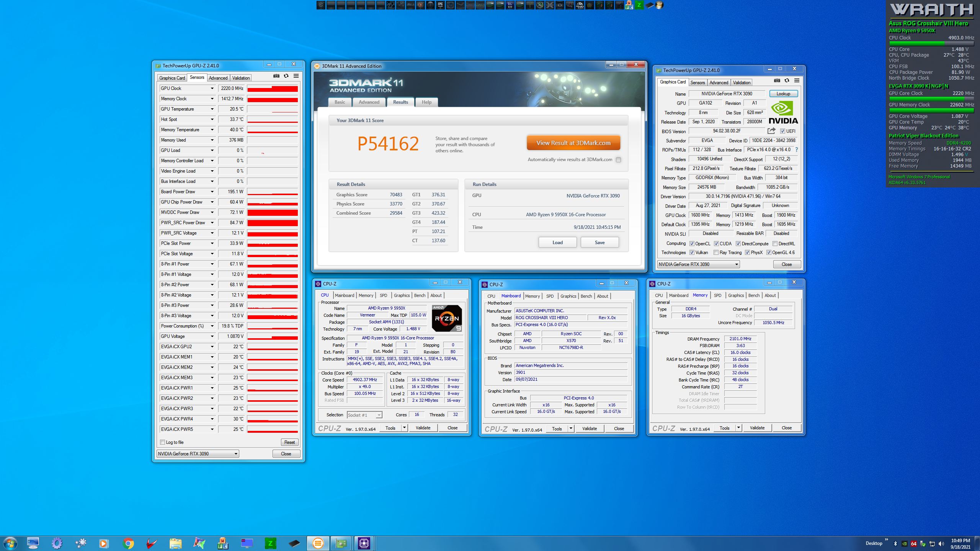Open the file explorer folder in taskbar

coord(175,543)
